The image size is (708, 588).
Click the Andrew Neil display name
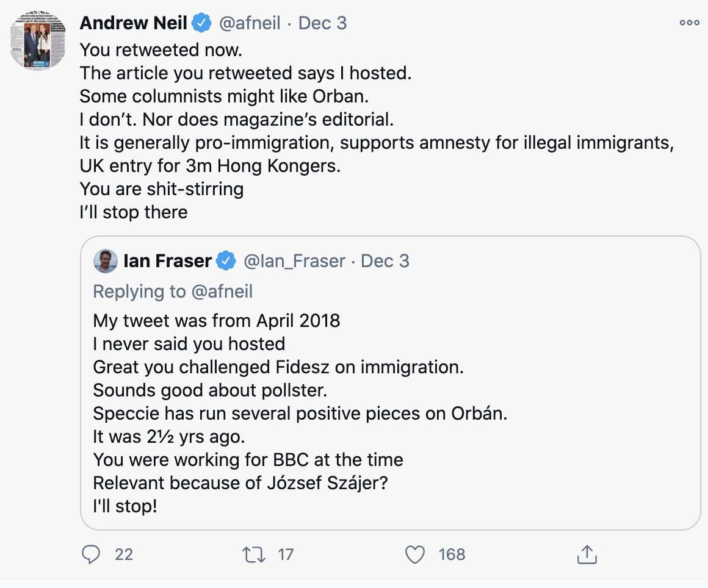[134, 23]
